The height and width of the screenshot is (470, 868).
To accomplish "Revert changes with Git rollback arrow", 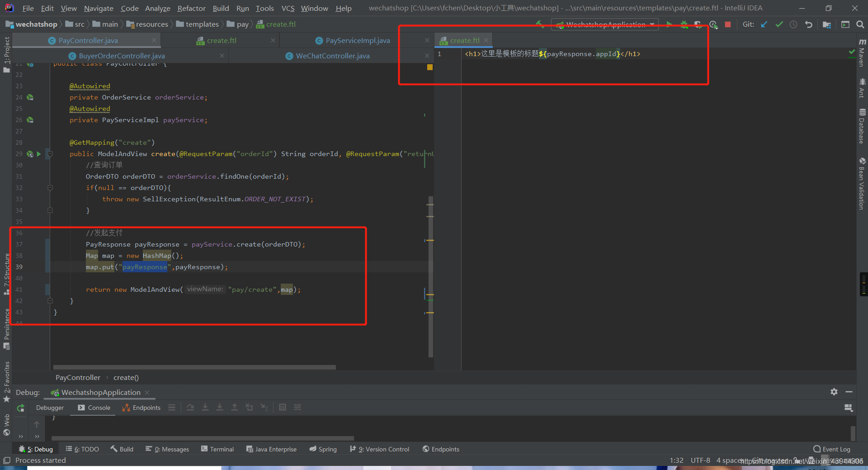I will 809,24.
